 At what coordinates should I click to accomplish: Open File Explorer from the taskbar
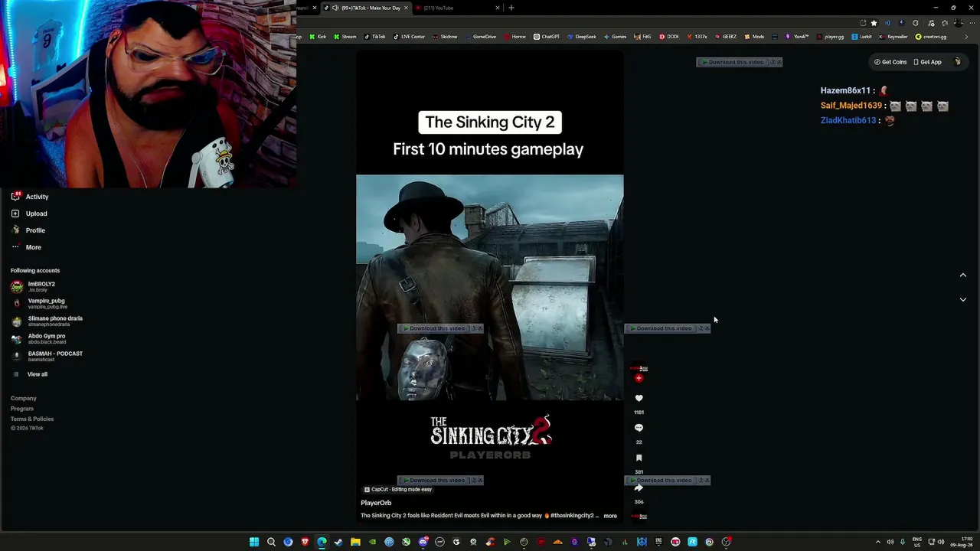point(355,542)
